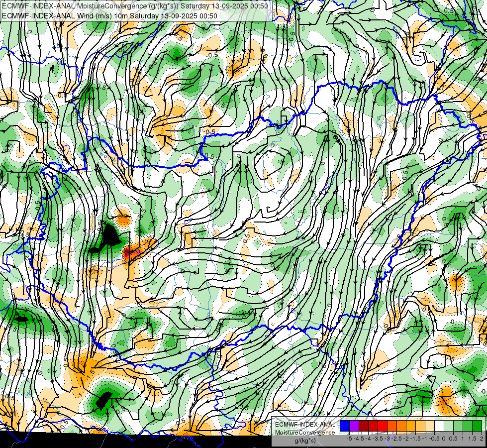Click the legend scale value -3
Viewport: 487px width, 448px height.
[x=387, y=439]
